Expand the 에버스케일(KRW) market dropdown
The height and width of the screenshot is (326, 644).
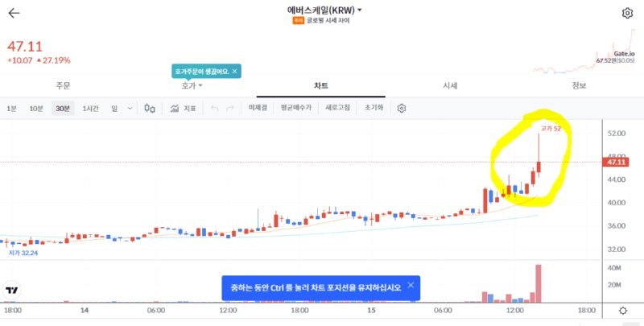coord(359,10)
